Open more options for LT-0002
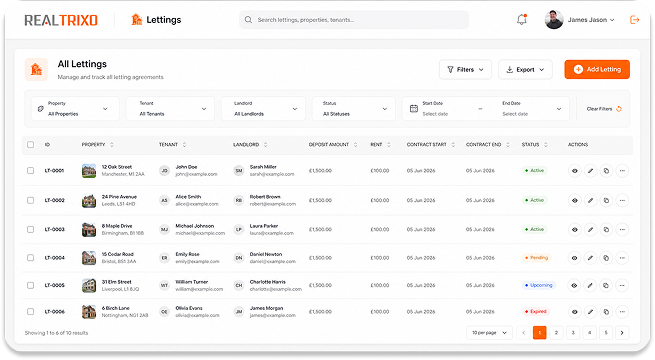The height and width of the screenshot is (360, 655). [x=622, y=200]
